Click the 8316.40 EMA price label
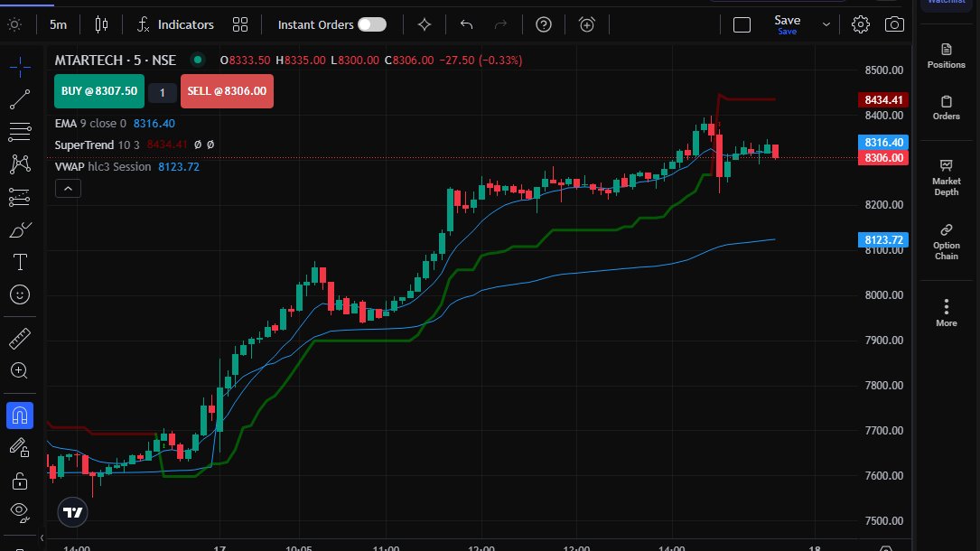Image resolution: width=980 pixels, height=551 pixels. click(883, 143)
